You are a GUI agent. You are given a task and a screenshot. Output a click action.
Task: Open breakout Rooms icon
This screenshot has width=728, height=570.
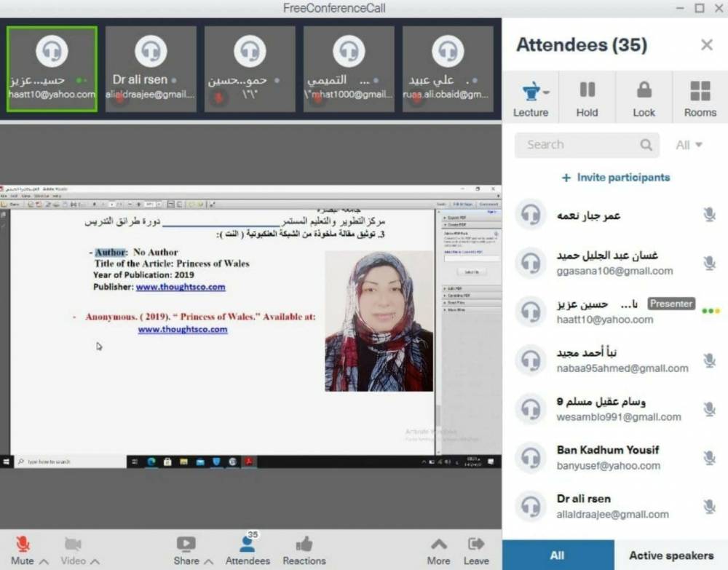[x=700, y=91]
